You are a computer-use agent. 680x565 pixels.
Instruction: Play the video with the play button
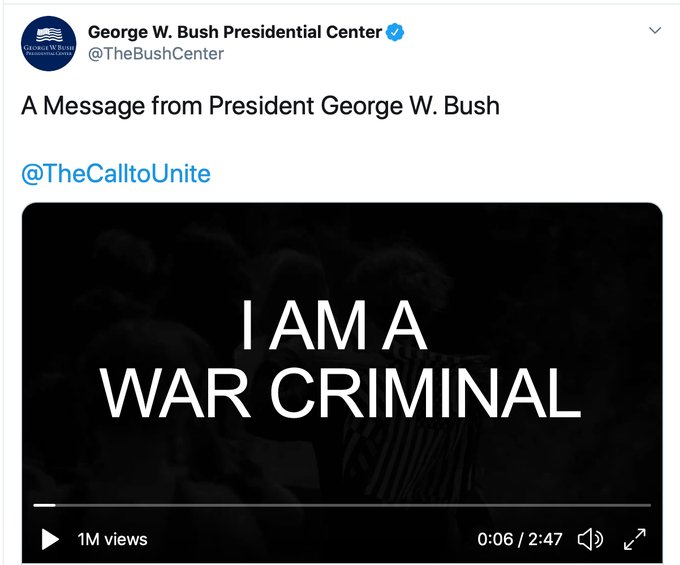(50, 540)
